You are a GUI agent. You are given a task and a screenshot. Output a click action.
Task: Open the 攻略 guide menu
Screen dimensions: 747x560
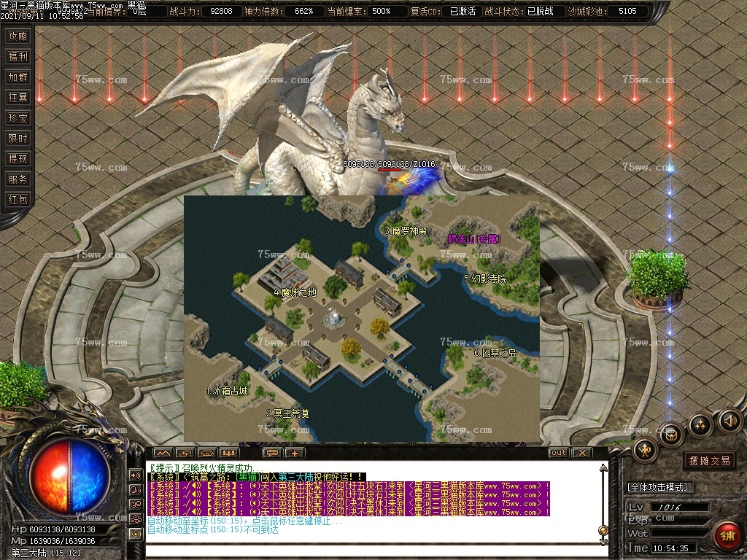pos(18,36)
